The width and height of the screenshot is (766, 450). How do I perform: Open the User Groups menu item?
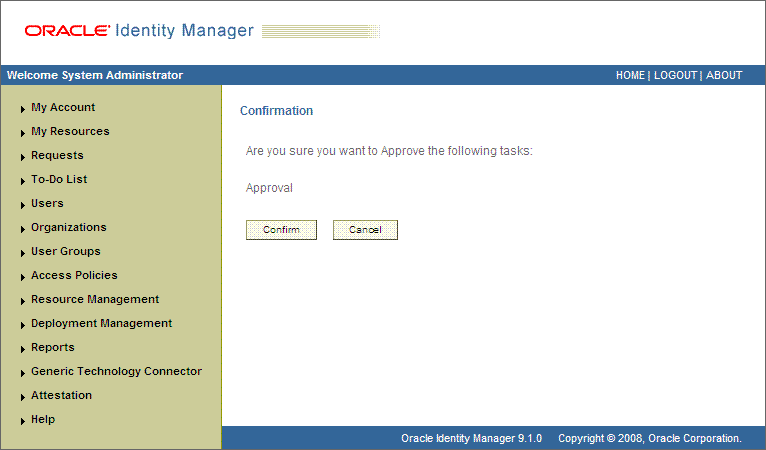click(66, 251)
